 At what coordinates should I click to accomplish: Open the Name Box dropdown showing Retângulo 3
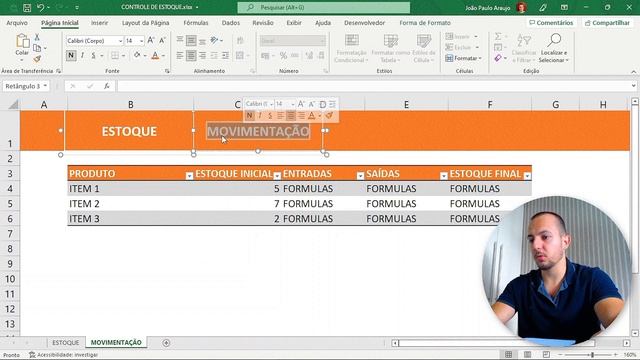tap(45, 86)
